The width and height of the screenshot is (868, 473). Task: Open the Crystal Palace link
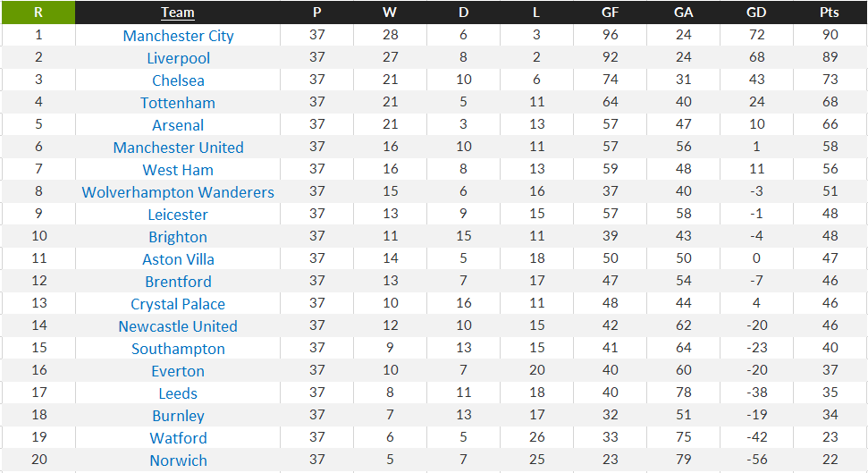(178, 303)
